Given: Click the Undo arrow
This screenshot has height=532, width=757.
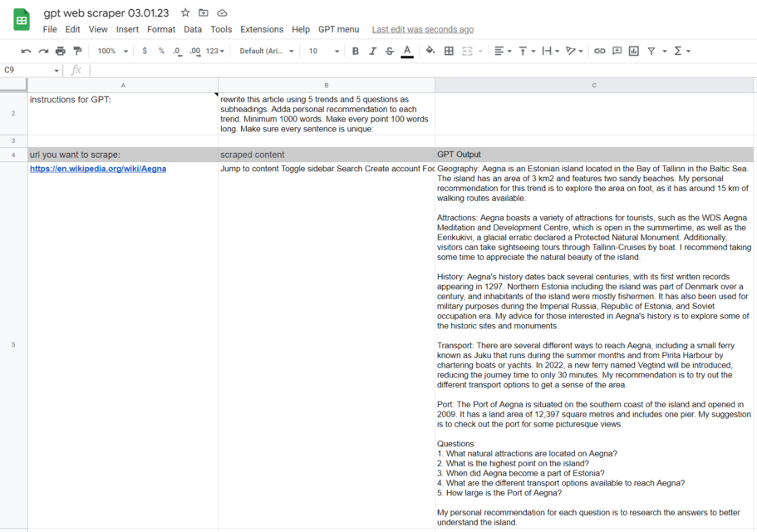Looking at the screenshot, I should (x=26, y=51).
